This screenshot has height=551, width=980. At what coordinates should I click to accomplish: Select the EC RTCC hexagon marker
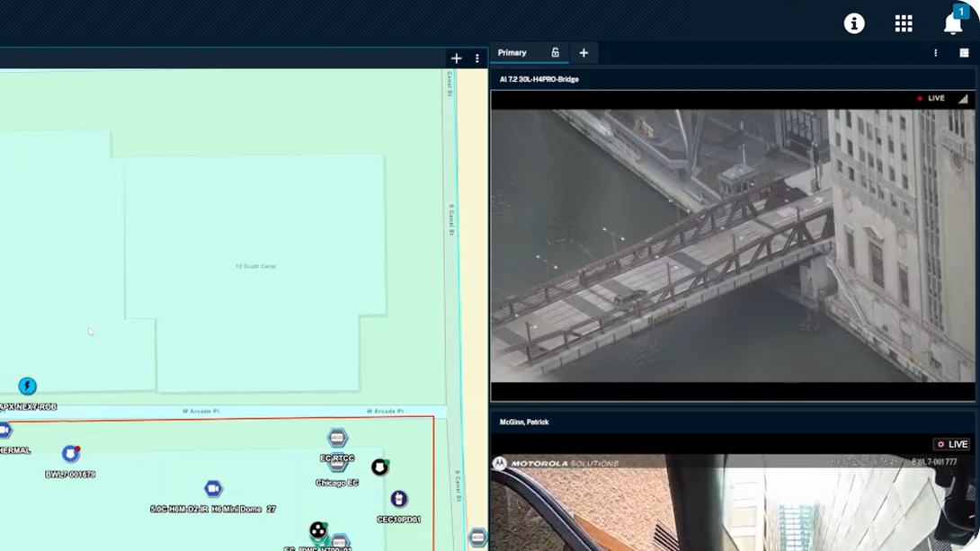click(x=337, y=439)
